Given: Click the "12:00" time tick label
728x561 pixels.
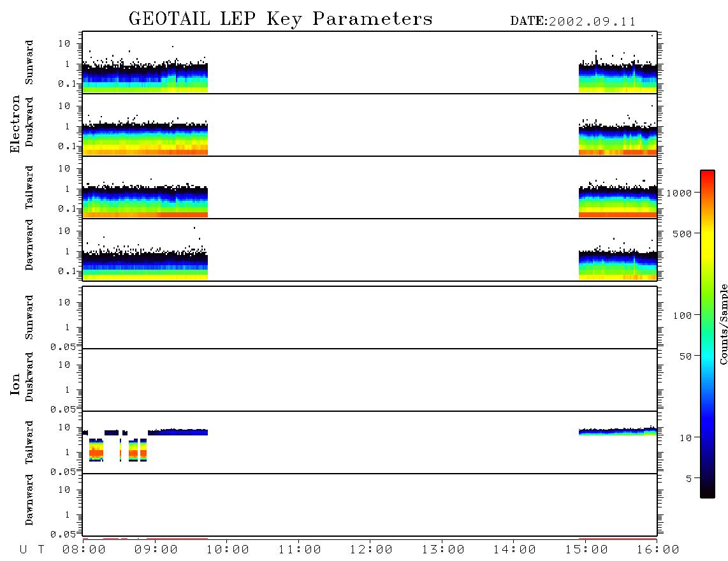Looking at the screenshot, I should 371,550.
